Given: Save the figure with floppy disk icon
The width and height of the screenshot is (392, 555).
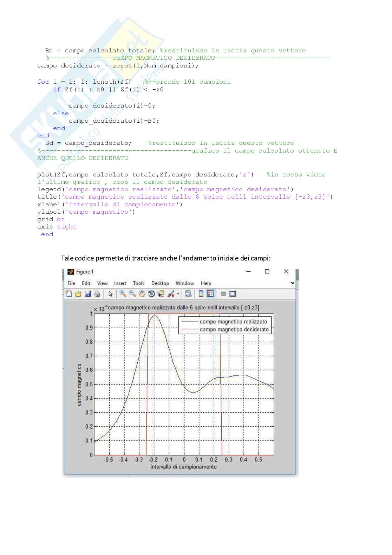Looking at the screenshot, I should (x=88, y=294).
